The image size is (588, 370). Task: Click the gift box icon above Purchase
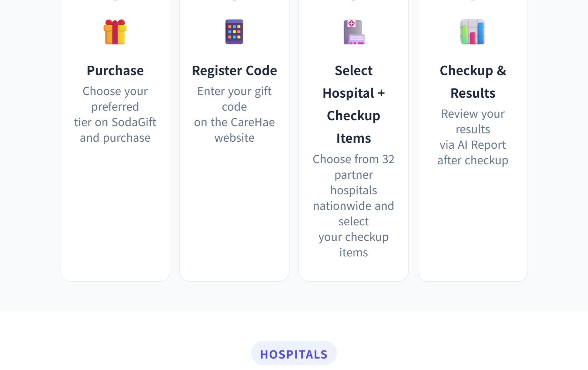point(115,32)
